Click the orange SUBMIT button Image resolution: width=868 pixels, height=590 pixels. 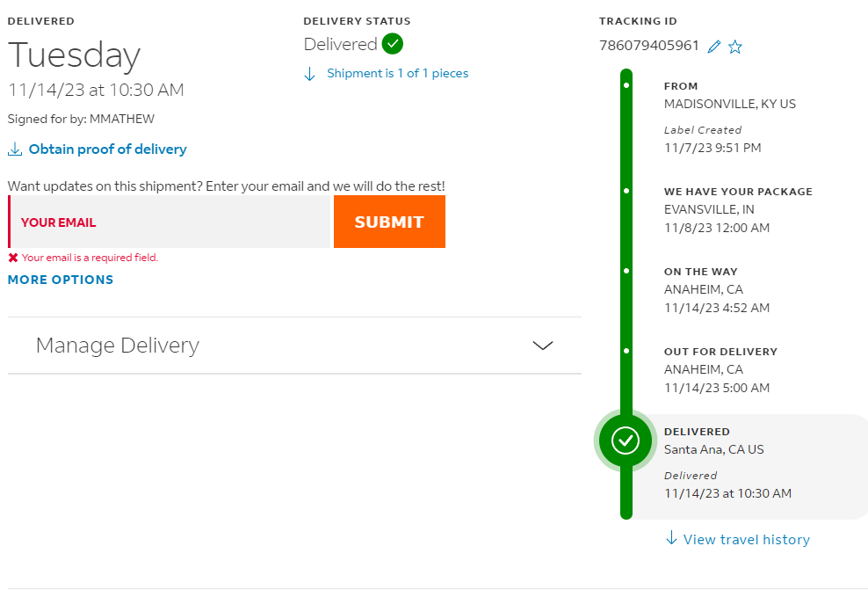pos(390,222)
